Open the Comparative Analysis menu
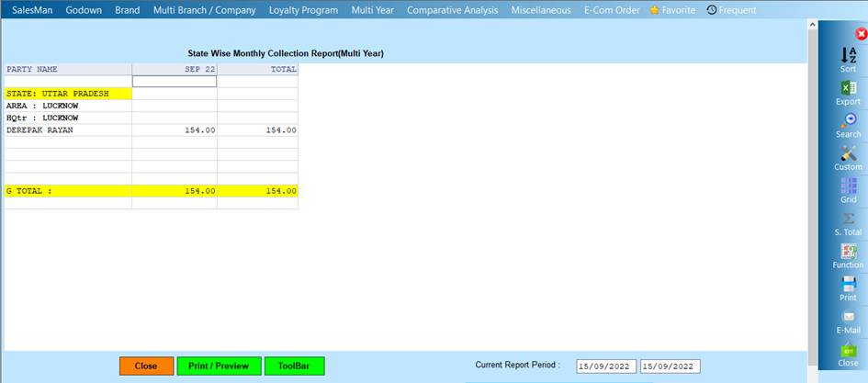Image resolution: width=868 pixels, height=383 pixels. click(x=452, y=10)
